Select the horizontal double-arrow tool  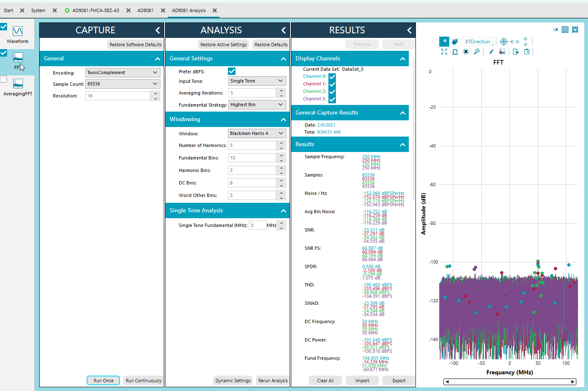coord(515,42)
